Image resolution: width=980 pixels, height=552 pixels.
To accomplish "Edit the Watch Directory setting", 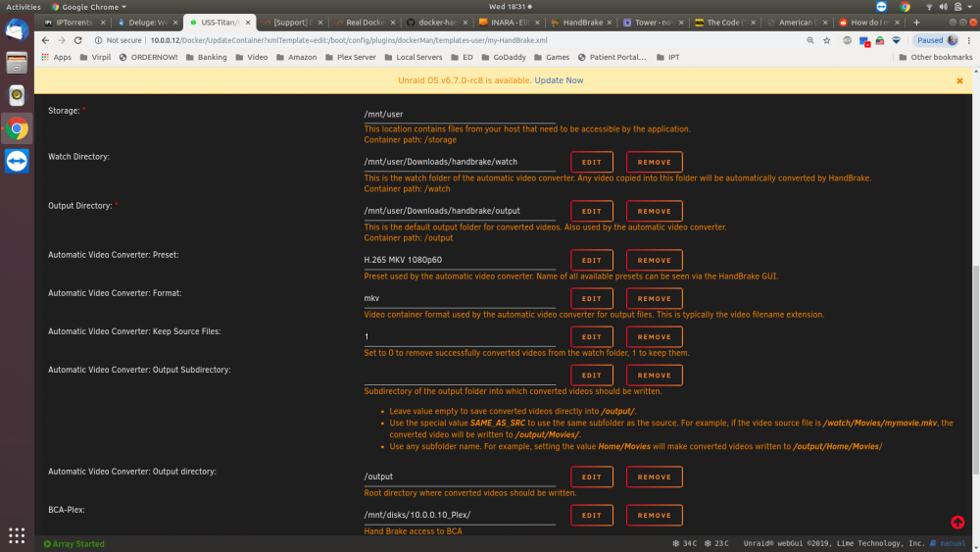I will click(x=591, y=162).
